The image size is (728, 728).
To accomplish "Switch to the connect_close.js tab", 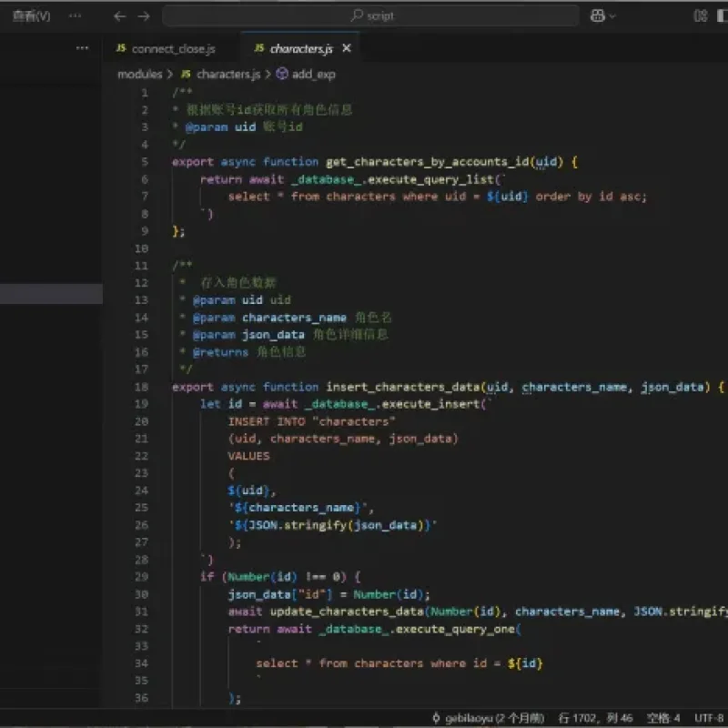I will 166,49.
